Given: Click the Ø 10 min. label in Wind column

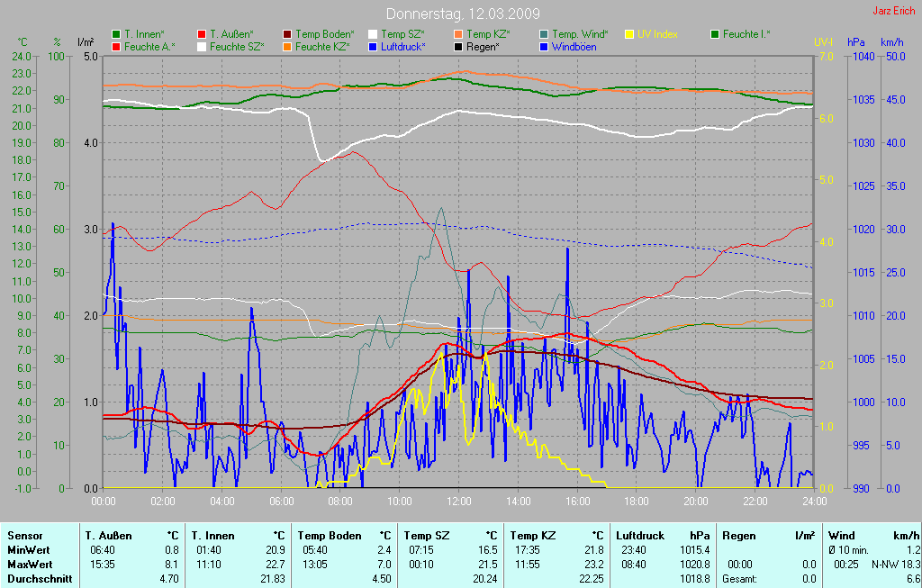Looking at the screenshot, I should (848, 550).
